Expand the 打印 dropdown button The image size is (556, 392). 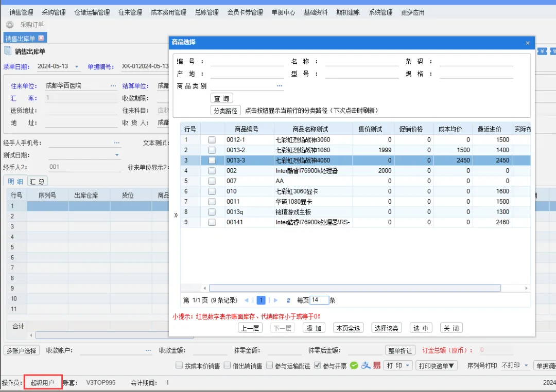[x=408, y=366]
